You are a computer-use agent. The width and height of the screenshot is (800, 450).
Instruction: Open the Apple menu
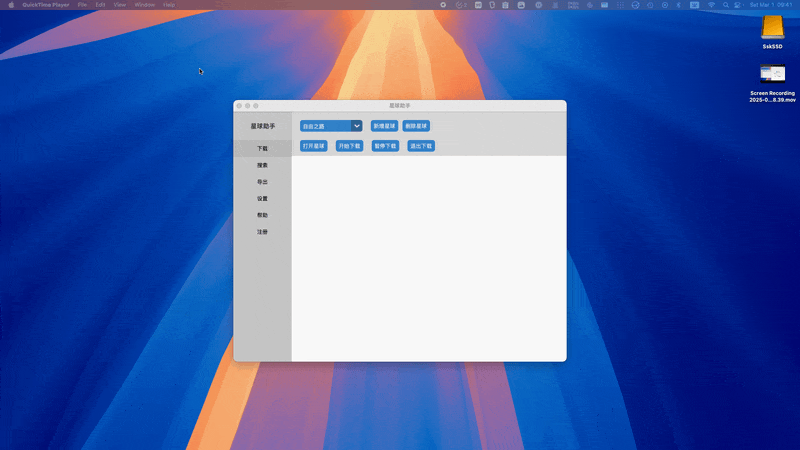pos(11,5)
